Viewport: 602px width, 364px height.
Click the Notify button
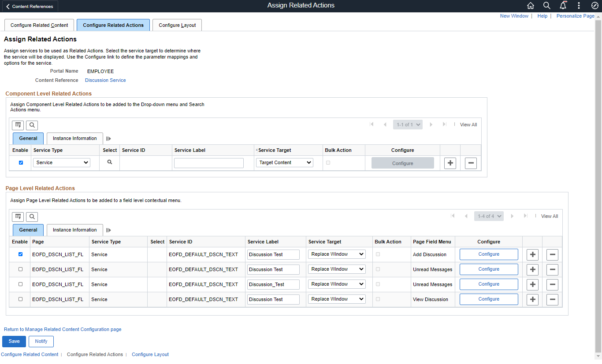click(x=41, y=341)
